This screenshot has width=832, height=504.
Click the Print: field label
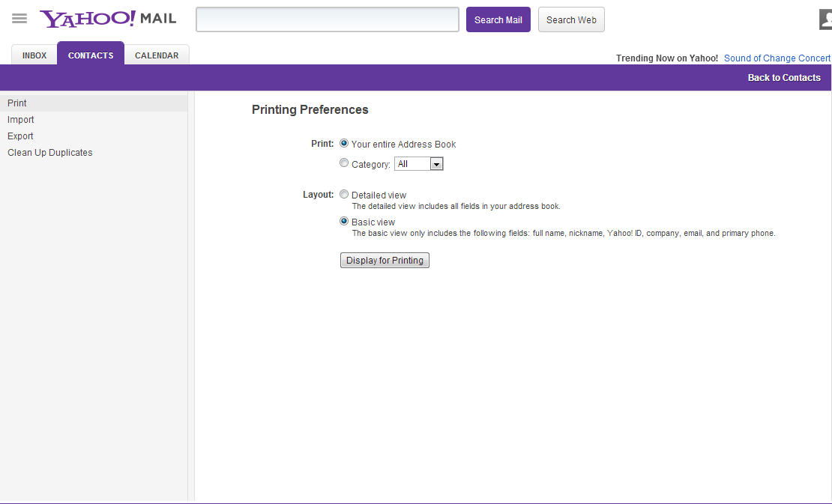coord(322,144)
